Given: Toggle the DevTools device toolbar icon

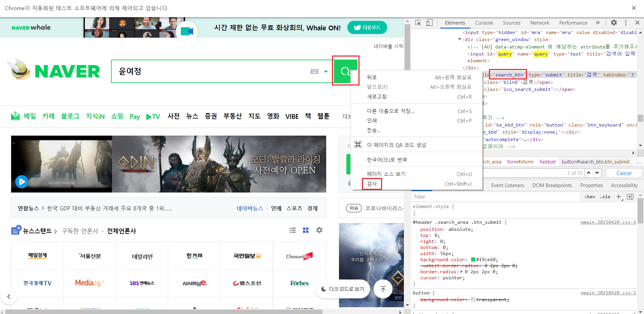Looking at the screenshot, I should click(x=429, y=23).
